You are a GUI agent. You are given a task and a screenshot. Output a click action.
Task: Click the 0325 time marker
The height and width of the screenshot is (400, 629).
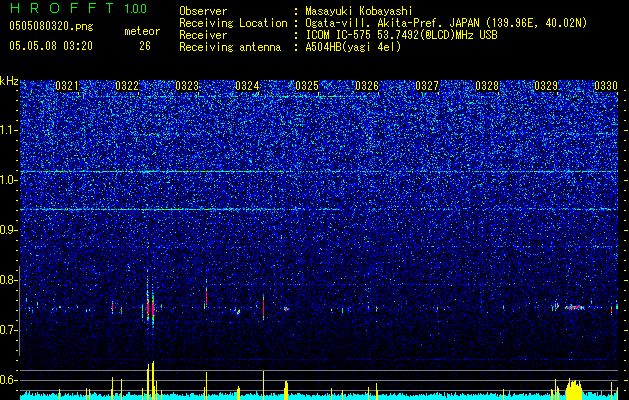(307, 85)
